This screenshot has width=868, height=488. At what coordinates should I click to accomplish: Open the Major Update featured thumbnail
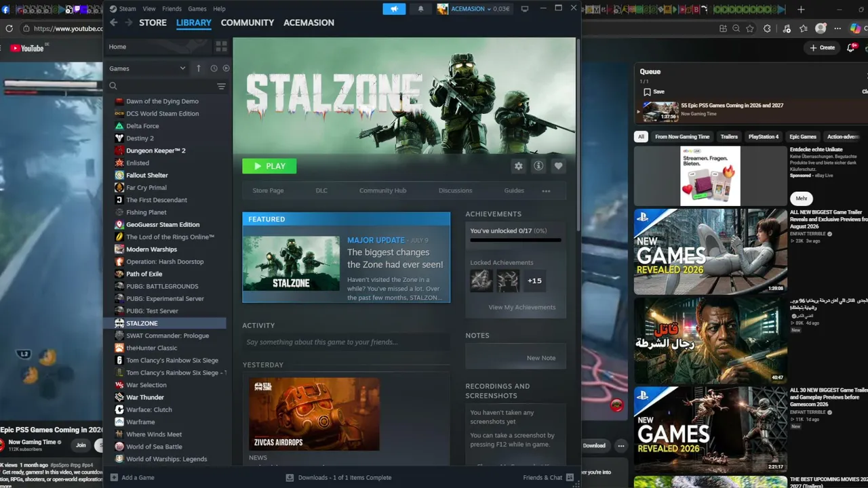pos(291,264)
